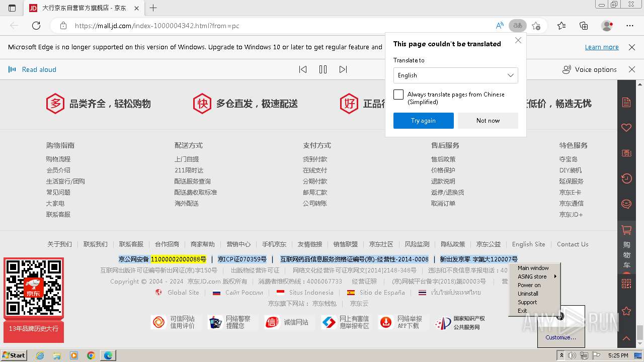Click the JD sidebar history clock icon
The image size is (644, 362).
(626, 178)
